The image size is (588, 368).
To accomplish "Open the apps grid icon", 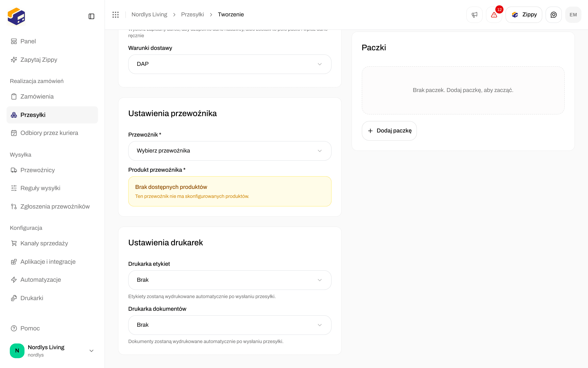I will pos(116,15).
